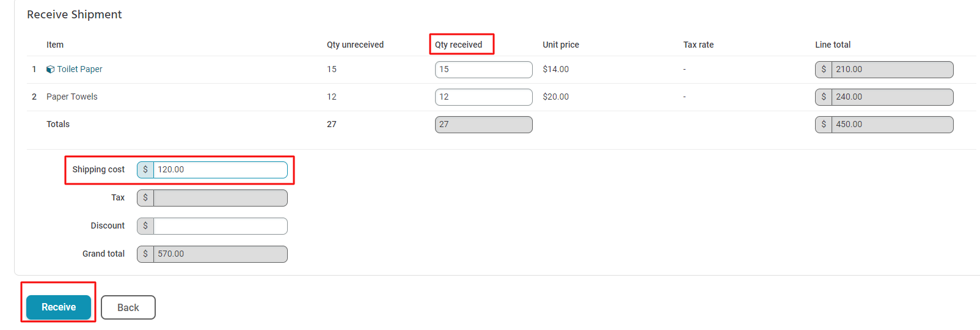Select the Shipping cost input field
The image size is (980, 330).
(220, 170)
